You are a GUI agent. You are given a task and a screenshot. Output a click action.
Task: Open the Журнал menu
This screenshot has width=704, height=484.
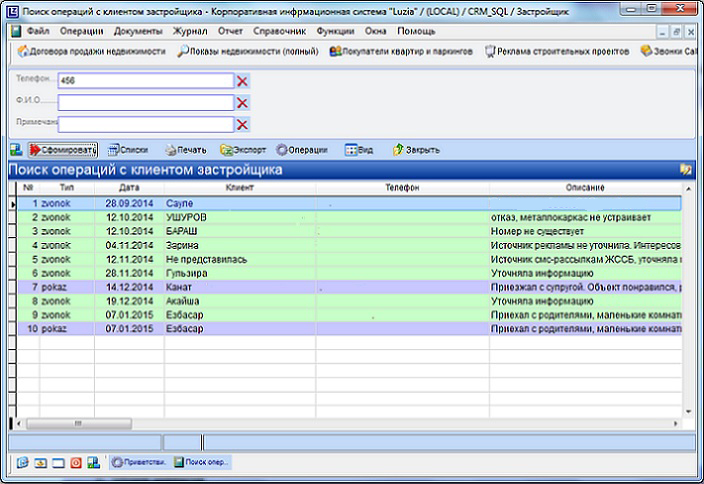(x=190, y=31)
